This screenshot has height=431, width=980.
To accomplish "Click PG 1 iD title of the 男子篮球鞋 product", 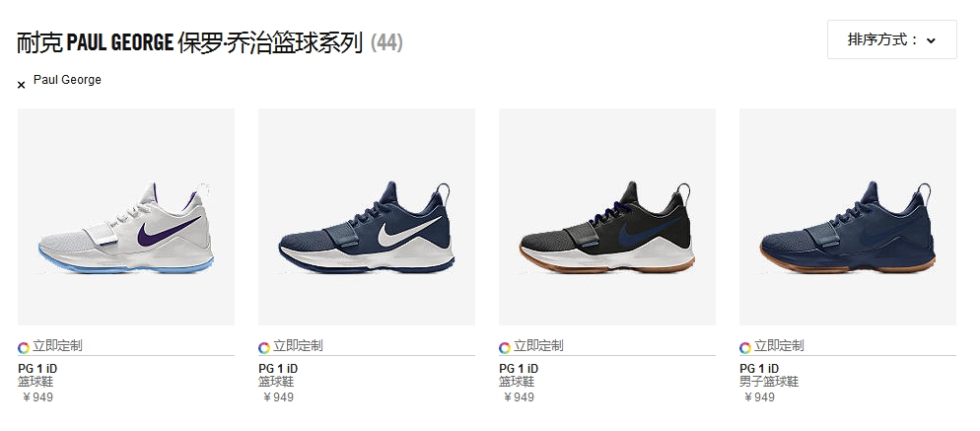I will [759, 369].
